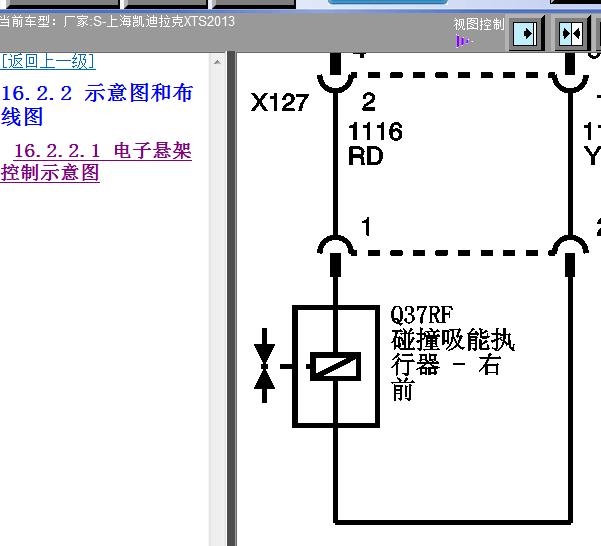The width and height of the screenshot is (601, 546).
Task: Click Q37RF component label
Action: pyautogui.click(x=421, y=315)
